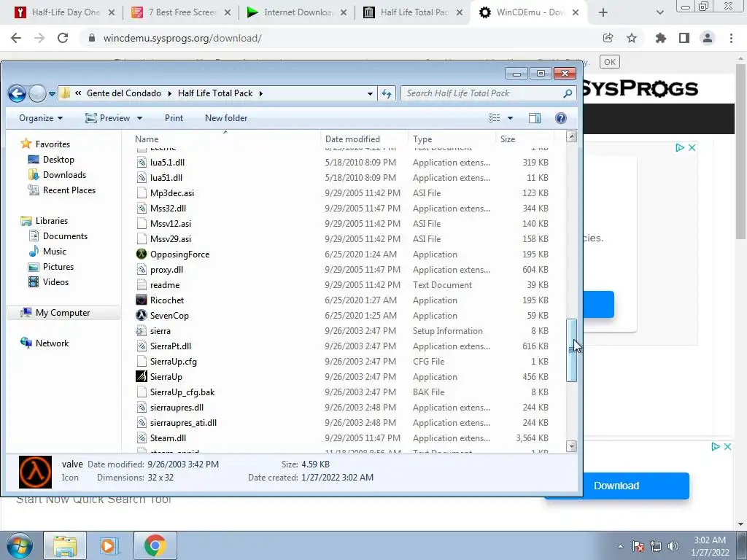
Task: Select the Steam.dll file
Action: coord(168,438)
